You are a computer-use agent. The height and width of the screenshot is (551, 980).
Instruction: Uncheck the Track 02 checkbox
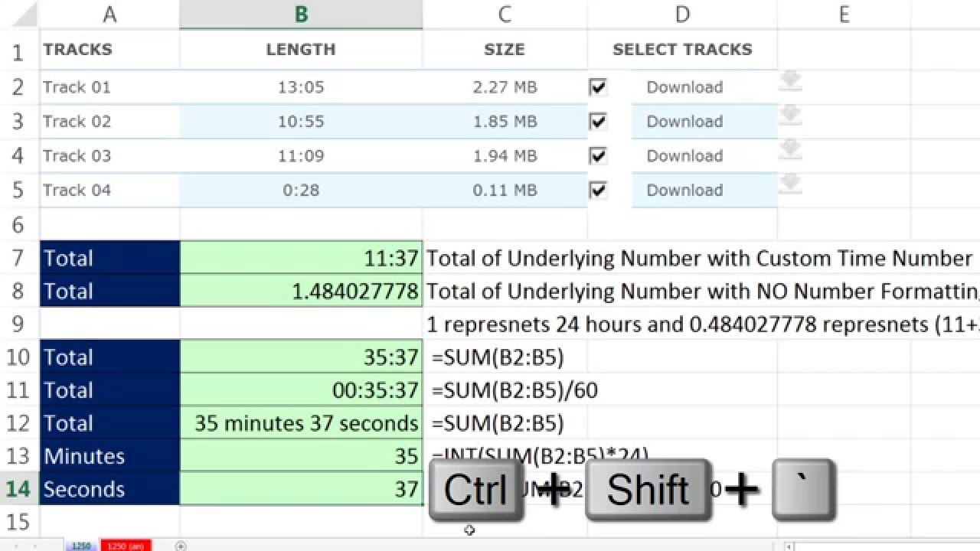pos(598,122)
